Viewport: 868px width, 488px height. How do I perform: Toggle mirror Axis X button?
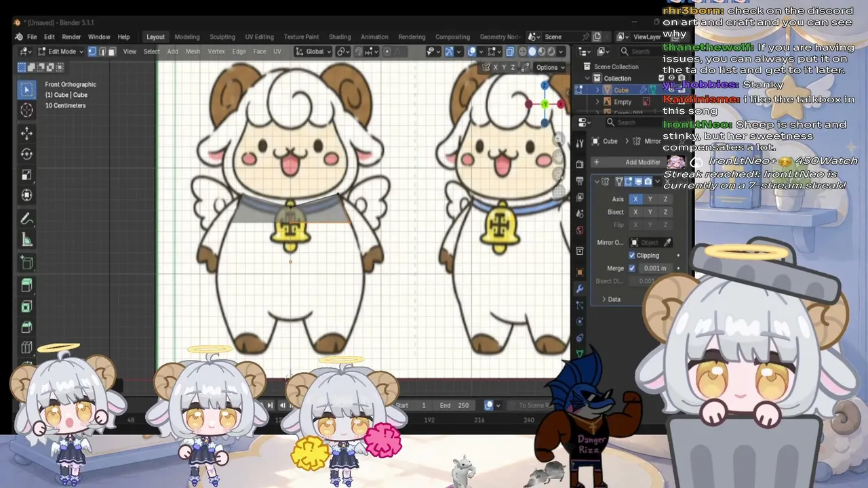tap(635, 199)
